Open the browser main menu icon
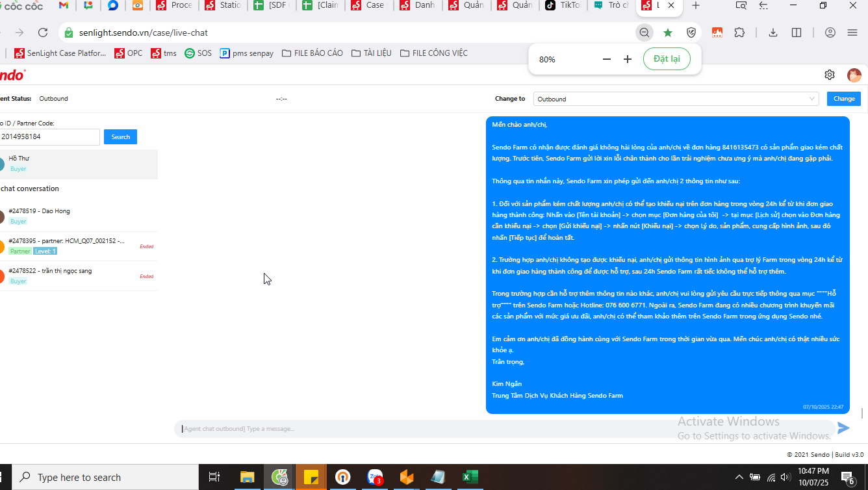 (852, 32)
